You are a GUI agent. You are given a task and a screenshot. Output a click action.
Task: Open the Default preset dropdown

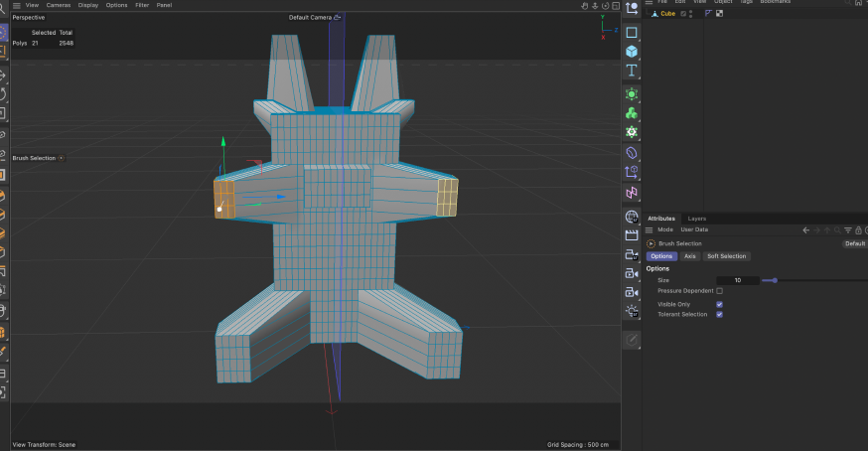coord(854,243)
